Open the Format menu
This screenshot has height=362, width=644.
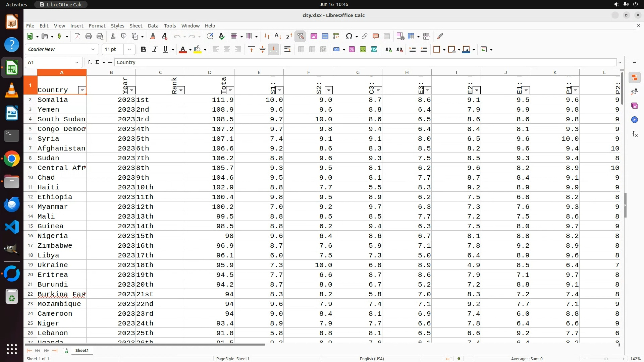[97, 26]
